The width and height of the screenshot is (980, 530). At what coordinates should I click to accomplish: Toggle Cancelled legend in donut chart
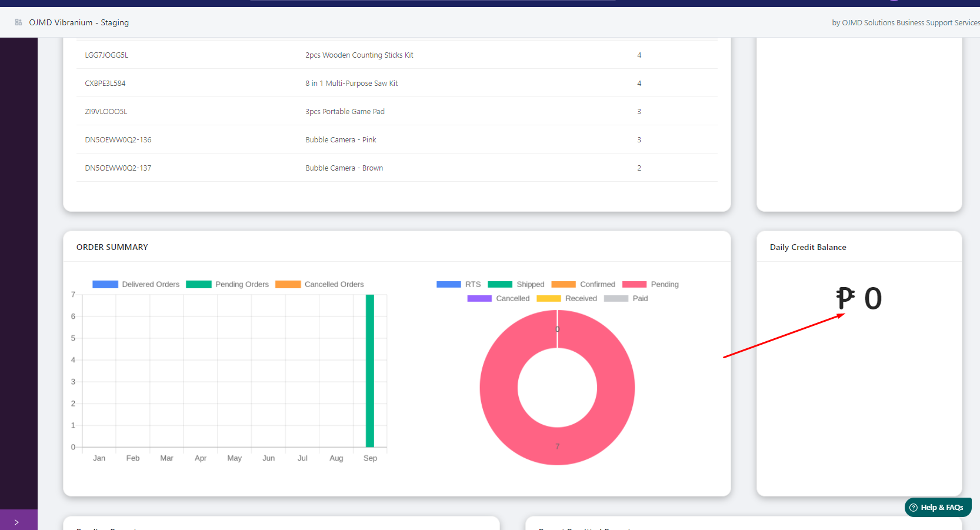click(498, 298)
